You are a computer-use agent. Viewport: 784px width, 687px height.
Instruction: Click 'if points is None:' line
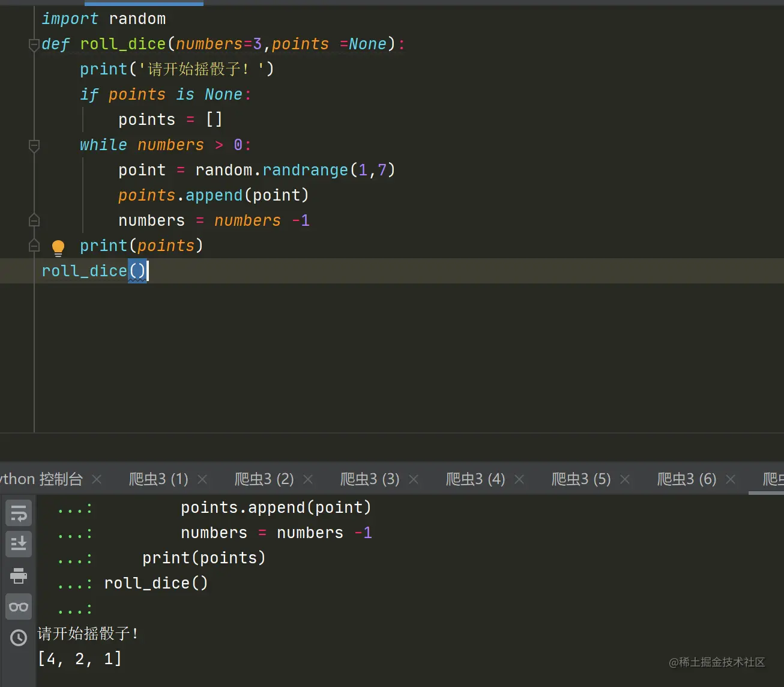166,95
